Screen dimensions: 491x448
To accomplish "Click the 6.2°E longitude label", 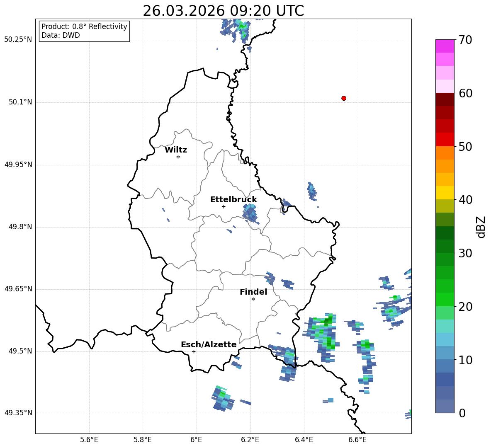I will pyautogui.click(x=250, y=440).
